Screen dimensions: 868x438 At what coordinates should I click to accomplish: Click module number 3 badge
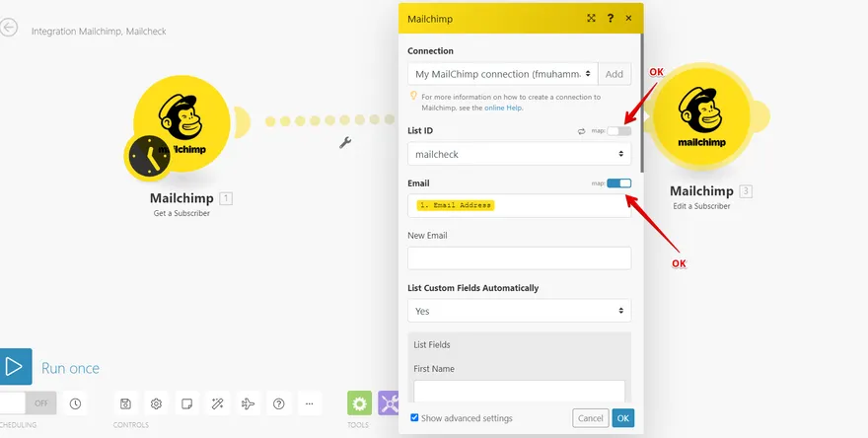(746, 191)
